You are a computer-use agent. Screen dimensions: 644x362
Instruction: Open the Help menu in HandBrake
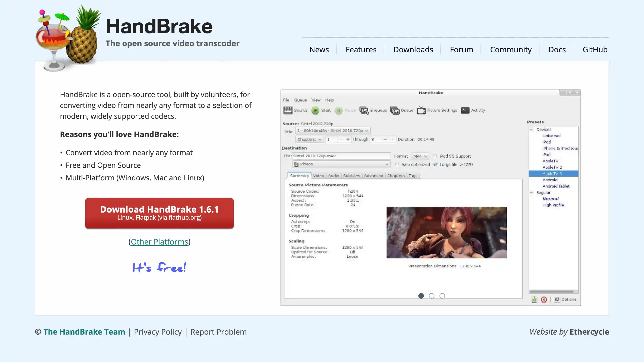[329, 100]
